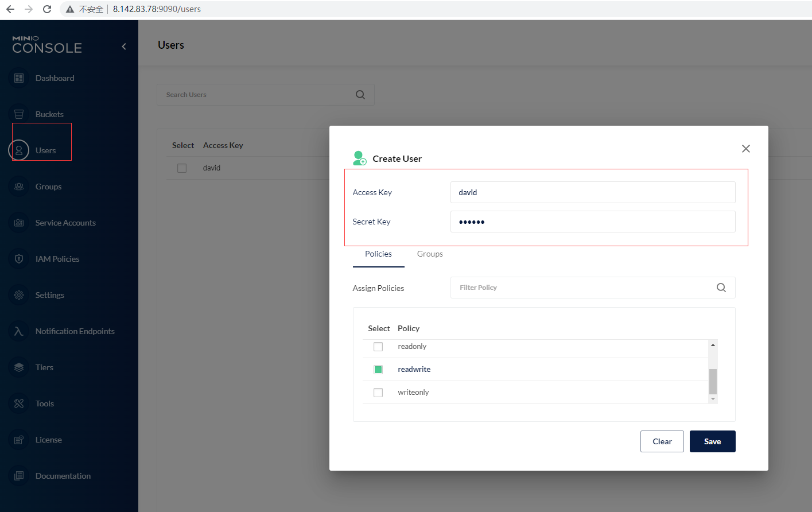Viewport: 812px width, 512px height.
Task: Click the browser forward arrow
Action: pos(29,9)
